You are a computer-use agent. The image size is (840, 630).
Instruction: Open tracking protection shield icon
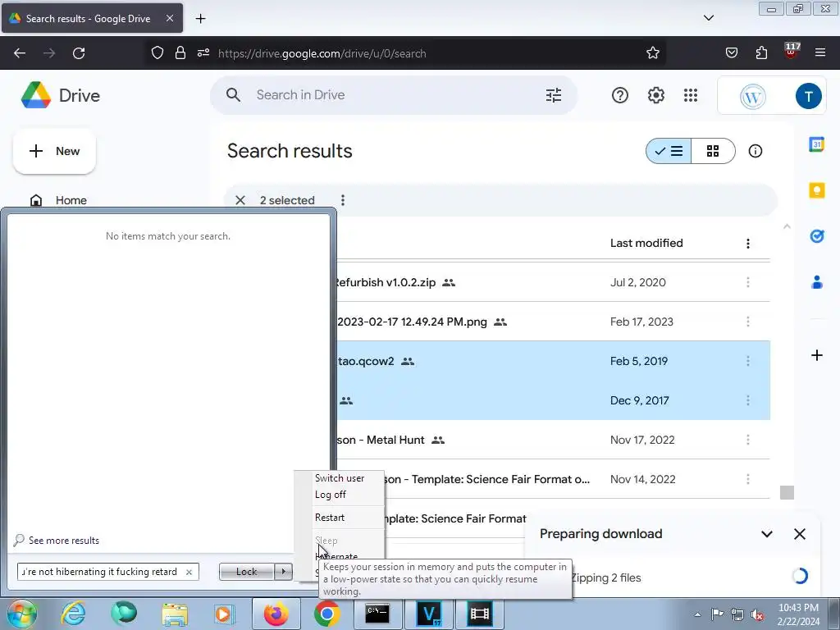click(x=157, y=53)
